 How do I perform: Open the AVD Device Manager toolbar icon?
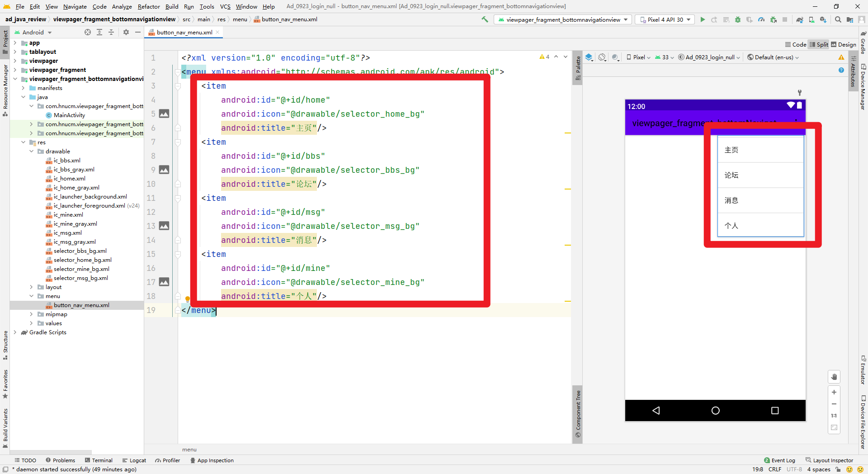(811, 19)
